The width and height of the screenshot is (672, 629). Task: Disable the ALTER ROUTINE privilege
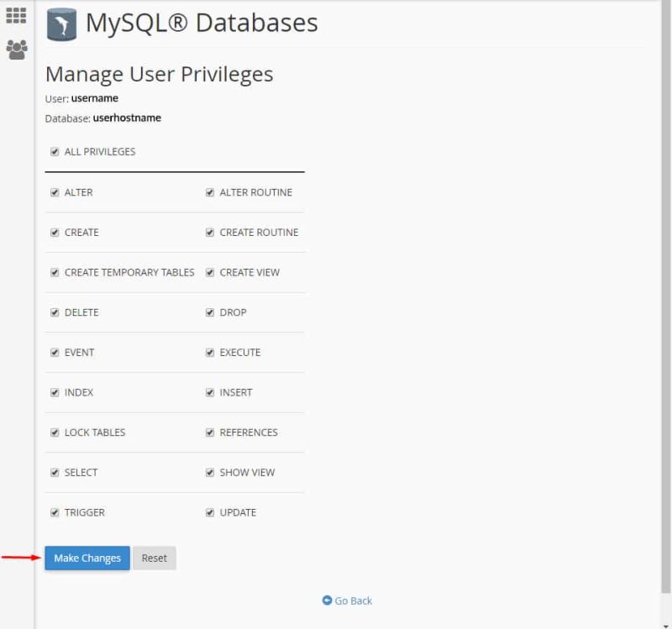(209, 192)
